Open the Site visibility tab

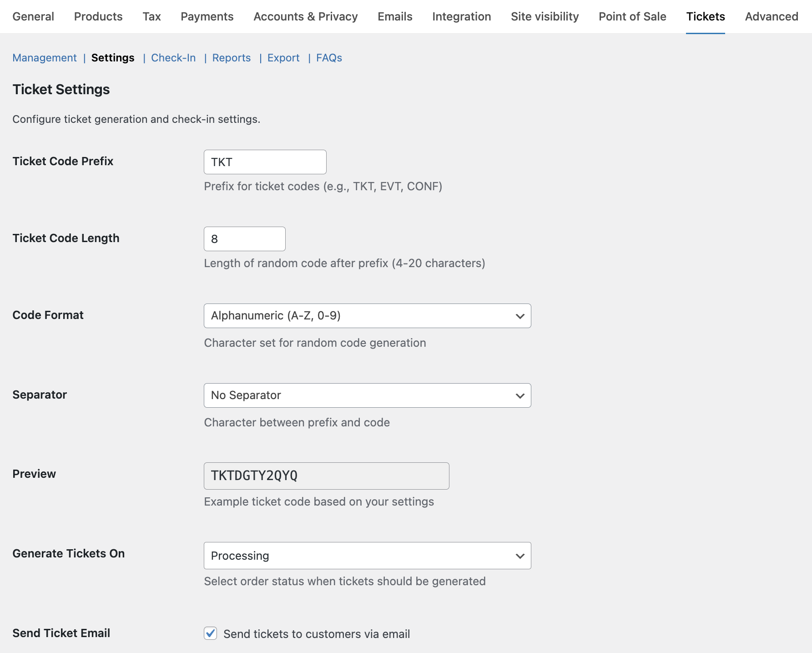tap(545, 16)
